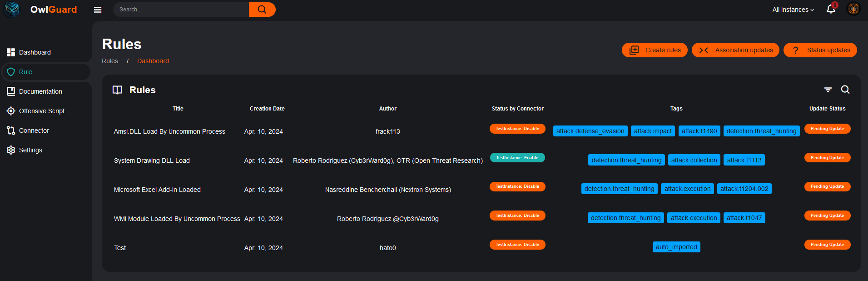Click the Offensive Script target icon

(11, 111)
